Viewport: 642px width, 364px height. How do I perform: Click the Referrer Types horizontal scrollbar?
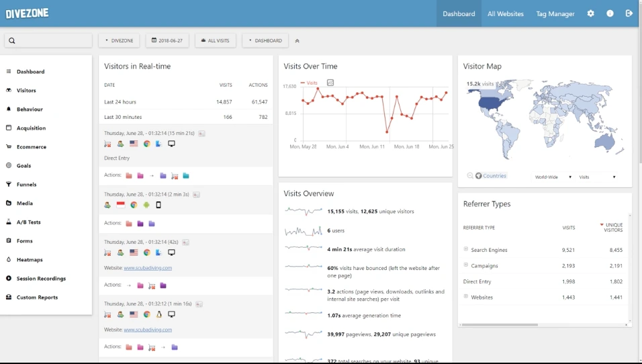(x=500, y=325)
